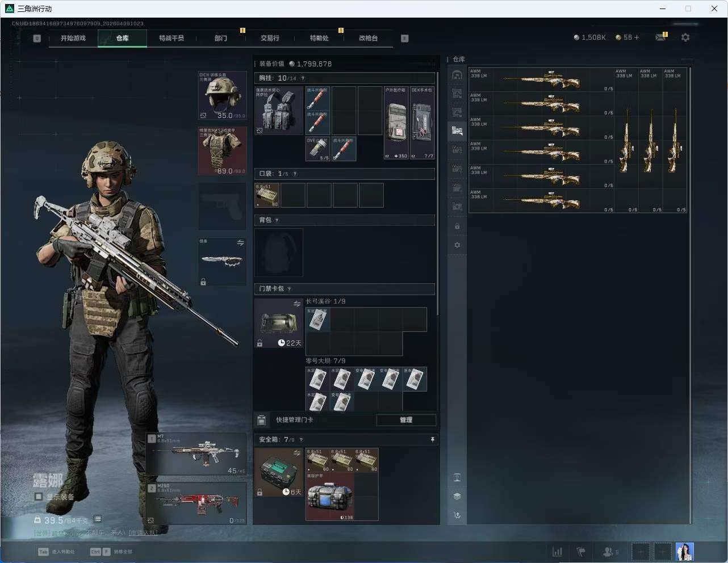Select the keycard under 长弓溪谷

click(318, 320)
